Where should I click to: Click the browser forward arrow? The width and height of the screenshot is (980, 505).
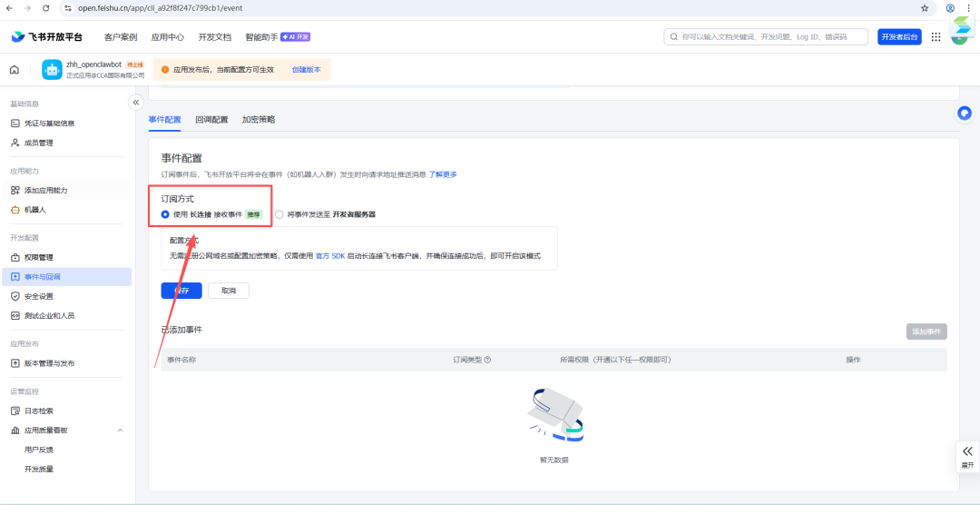coord(27,8)
